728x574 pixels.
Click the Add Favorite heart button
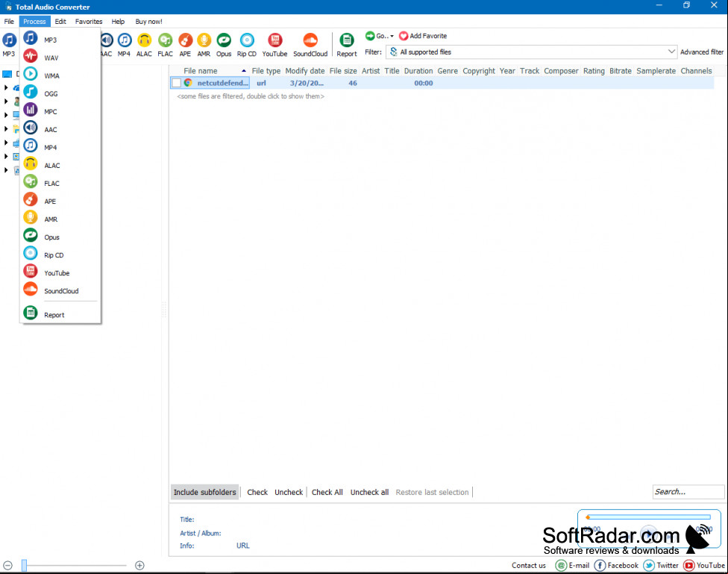[x=423, y=36]
